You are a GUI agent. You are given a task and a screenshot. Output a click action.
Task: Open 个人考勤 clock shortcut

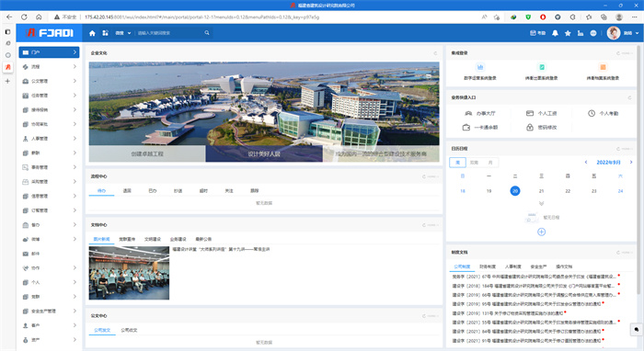coord(603,113)
